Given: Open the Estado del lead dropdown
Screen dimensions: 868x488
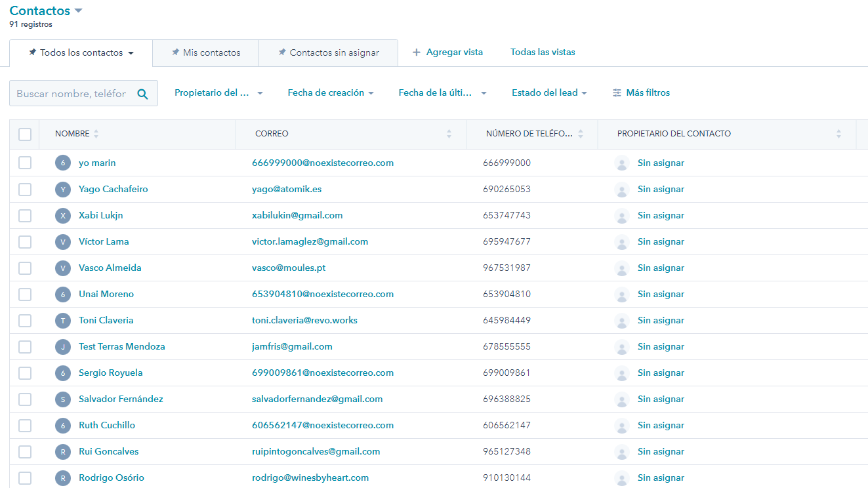Looking at the screenshot, I should (549, 93).
